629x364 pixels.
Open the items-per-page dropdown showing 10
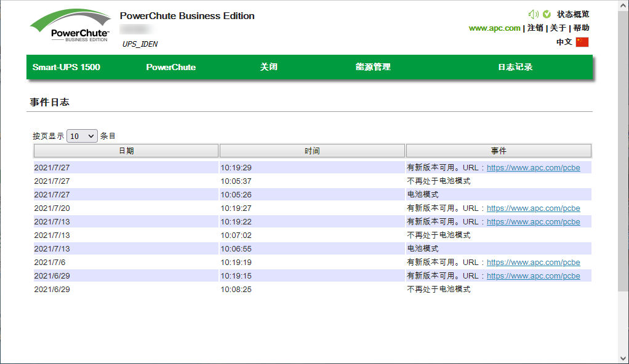[82, 136]
